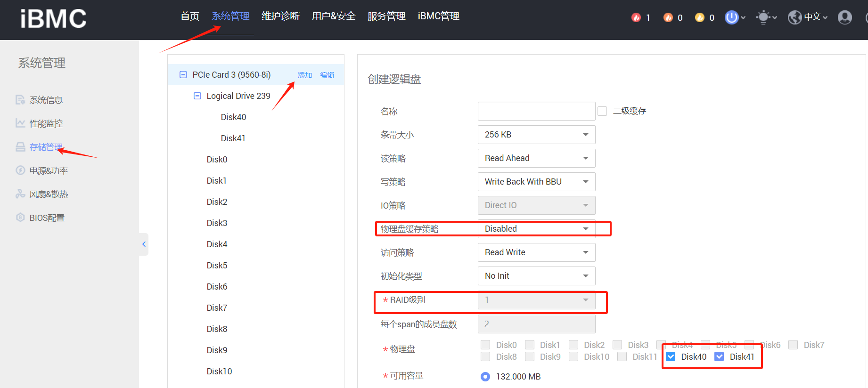The height and width of the screenshot is (388, 868).
Task: Uncheck the Disk41 physical disk checkbox
Action: coord(719,356)
